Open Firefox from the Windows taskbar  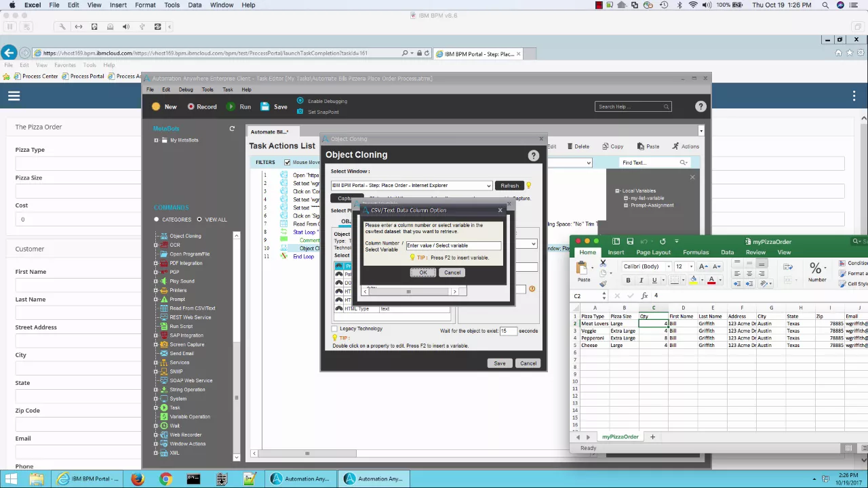[138, 479]
